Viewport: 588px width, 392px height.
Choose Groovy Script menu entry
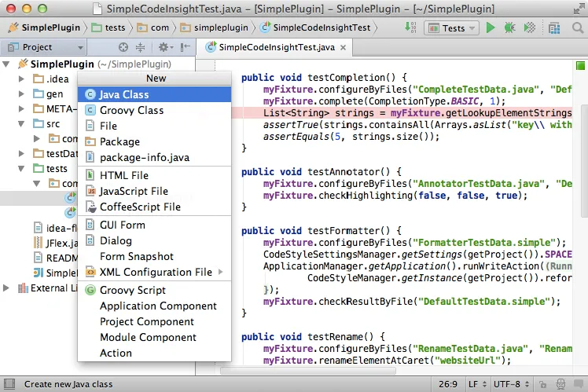pyautogui.click(x=154, y=290)
